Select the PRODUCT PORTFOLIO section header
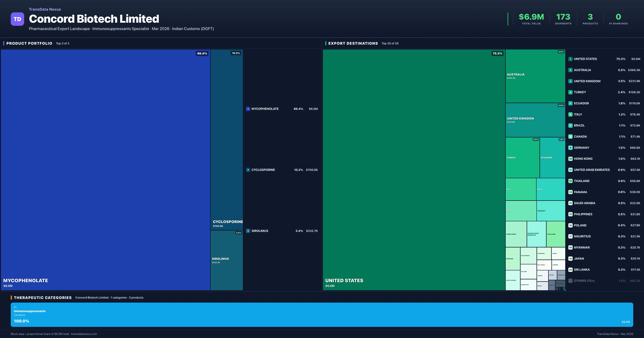The height and width of the screenshot is (338, 644). pos(29,43)
